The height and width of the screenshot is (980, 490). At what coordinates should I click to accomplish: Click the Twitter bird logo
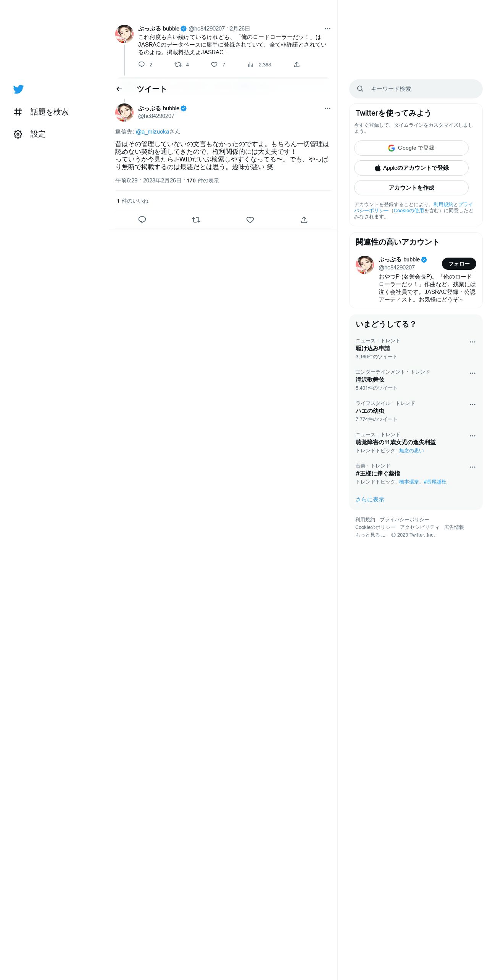[x=18, y=89]
